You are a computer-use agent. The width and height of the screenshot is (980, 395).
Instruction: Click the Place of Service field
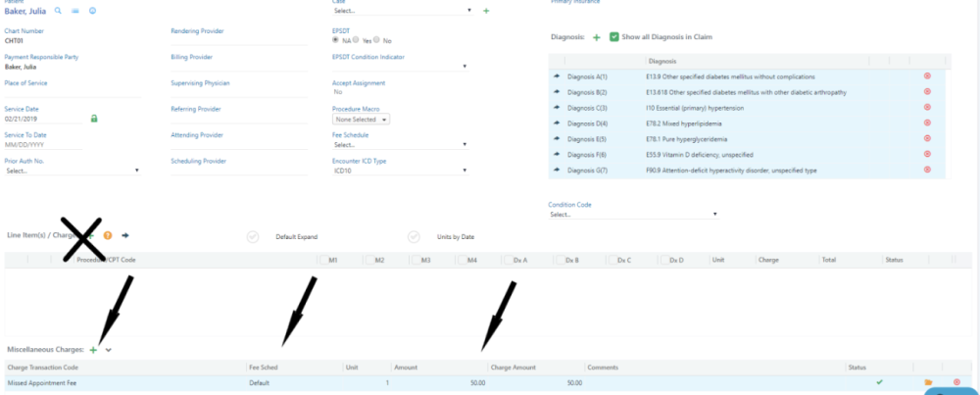[73, 92]
